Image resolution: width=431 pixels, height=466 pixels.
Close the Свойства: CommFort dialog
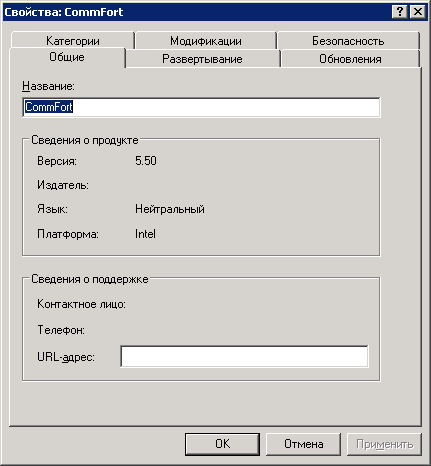[418, 12]
